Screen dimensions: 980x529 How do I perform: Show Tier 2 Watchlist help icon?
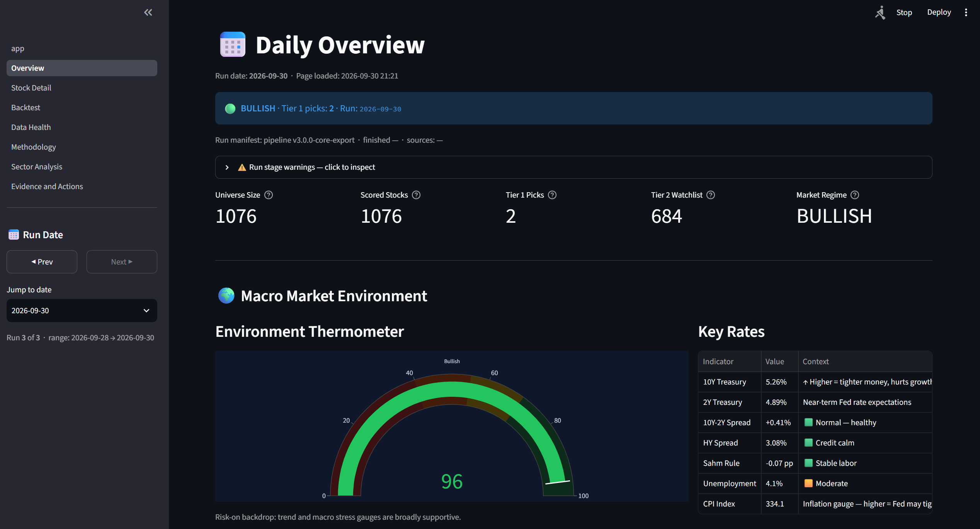[x=711, y=195]
